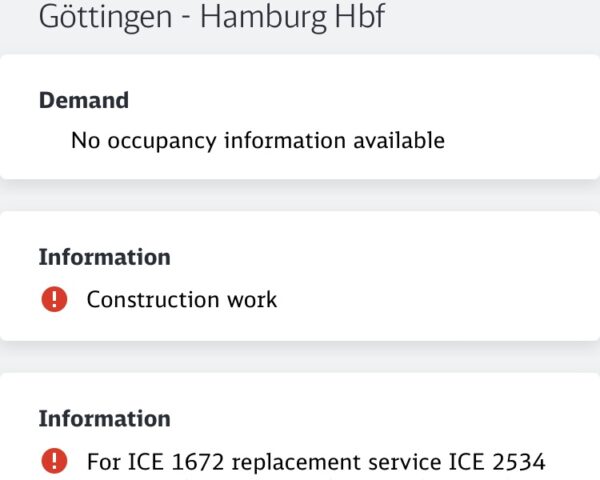Viewport: 600px width, 480px height.
Task: Click the red alert icon beside Construction work
Action: (54, 299)
